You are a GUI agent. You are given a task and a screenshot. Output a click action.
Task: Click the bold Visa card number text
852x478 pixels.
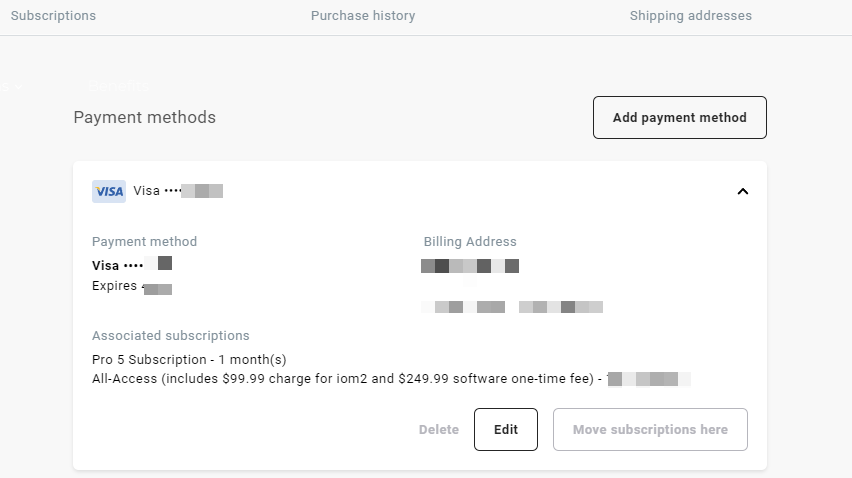click(132, 265)
